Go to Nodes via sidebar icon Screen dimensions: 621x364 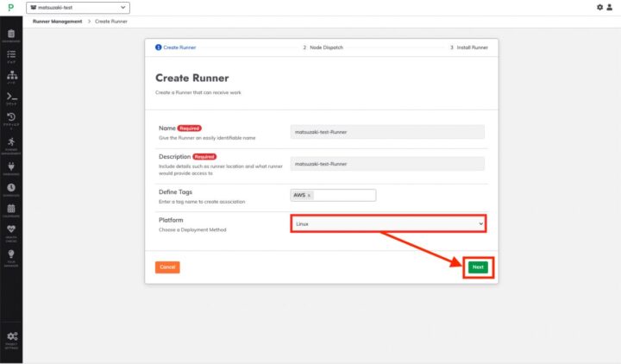tap(11, 76)
